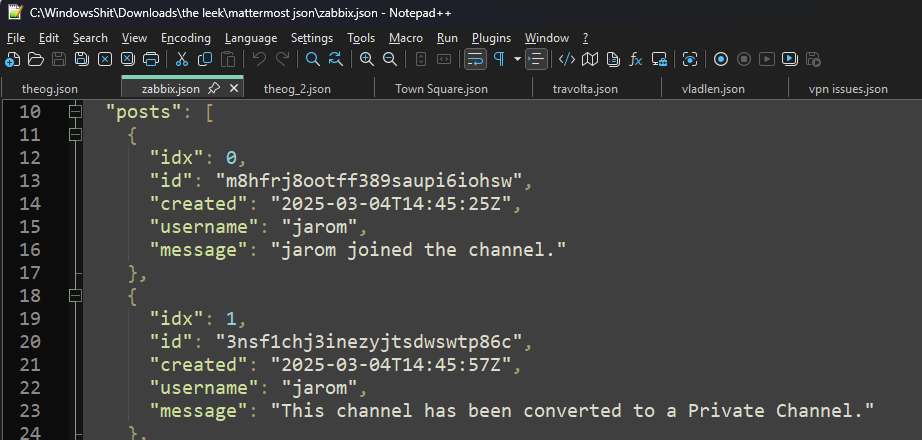The image size is (922, 440).
Task: Close the current file via toolbar icon
Action: coord(105,59)
